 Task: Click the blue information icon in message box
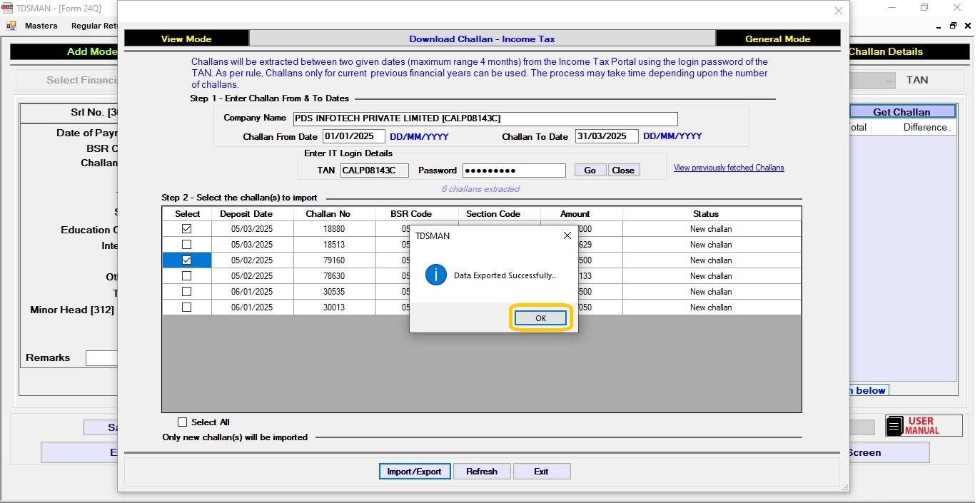tap(435, 275)
